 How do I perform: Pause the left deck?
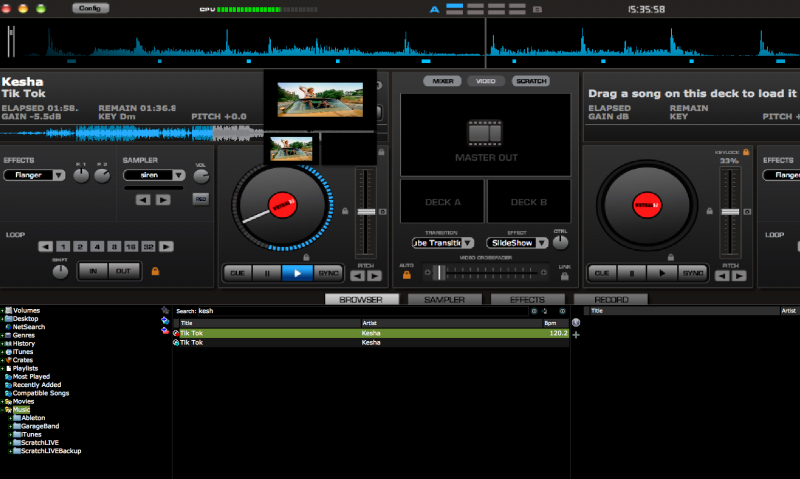[x=267, y=272]
